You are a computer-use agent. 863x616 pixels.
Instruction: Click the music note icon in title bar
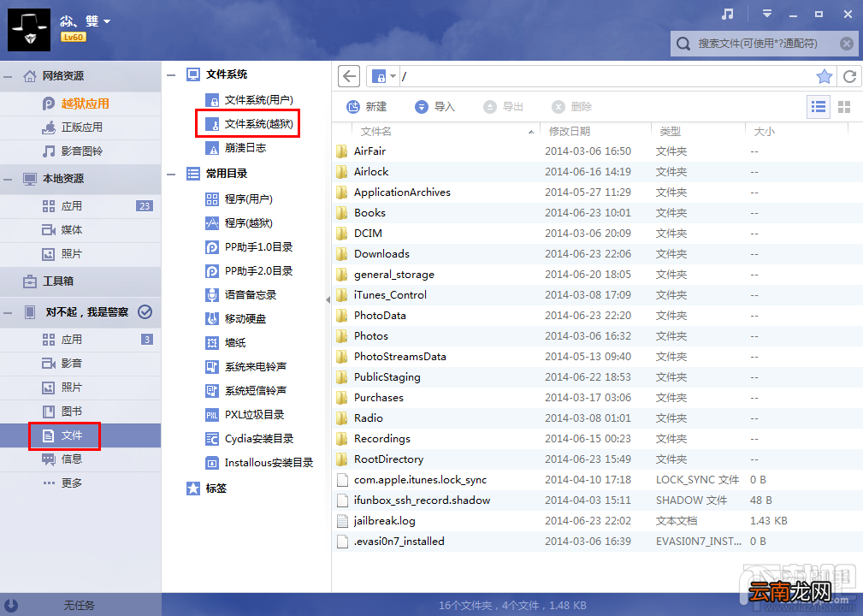click(x=728, y=15)
